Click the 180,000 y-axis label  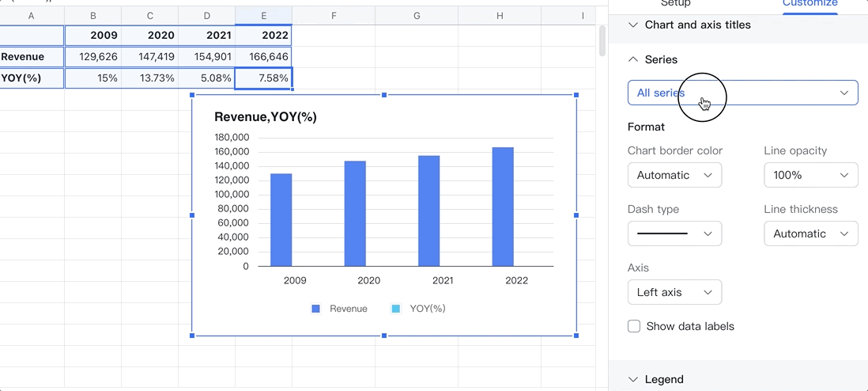click(x=231, y=138)
